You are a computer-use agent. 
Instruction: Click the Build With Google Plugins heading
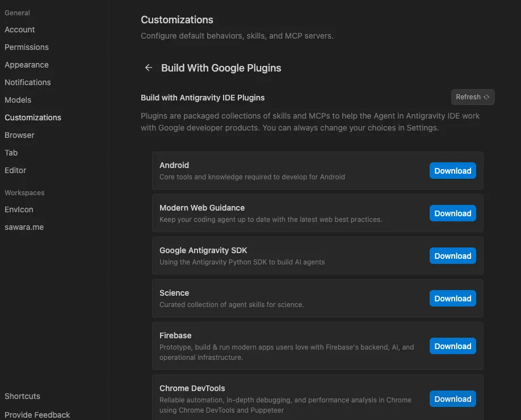click(221, 68)
